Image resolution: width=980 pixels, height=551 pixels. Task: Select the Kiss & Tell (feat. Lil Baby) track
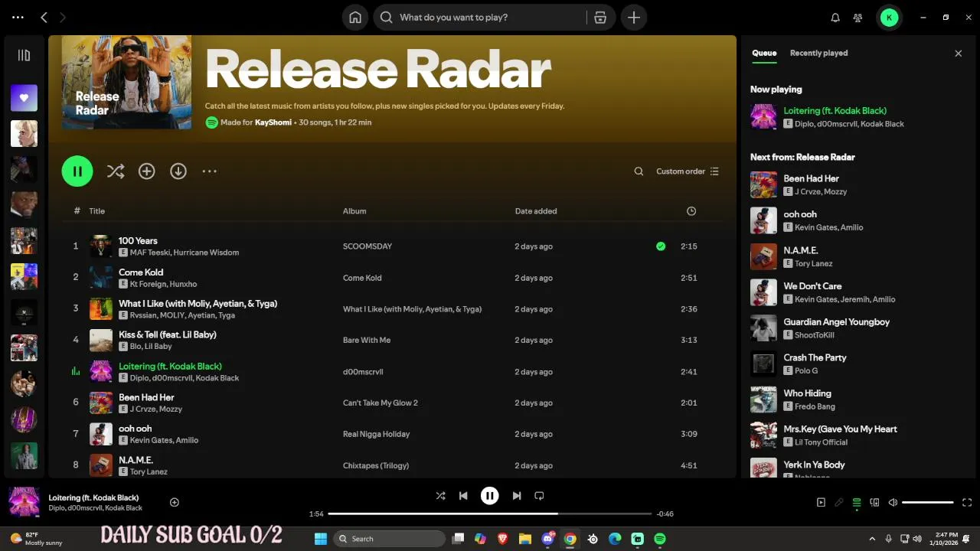(x=168, y=334)
